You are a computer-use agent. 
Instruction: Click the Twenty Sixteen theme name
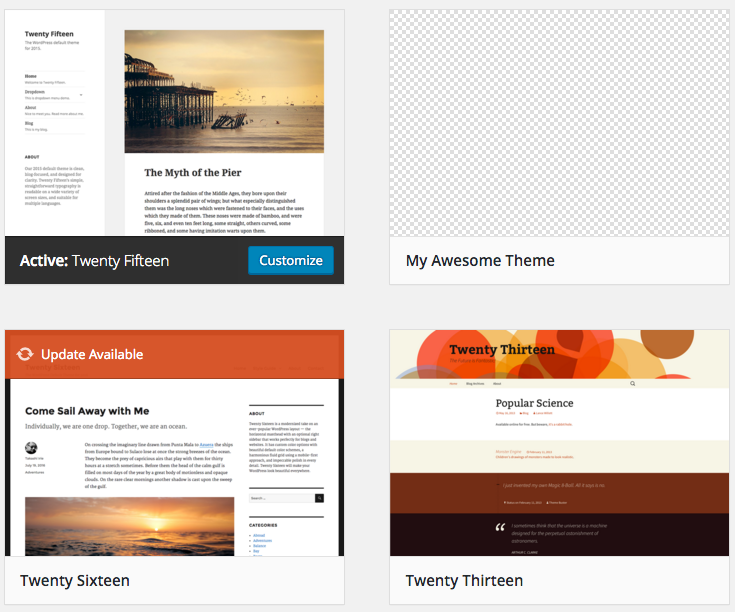pyautogui.click(x=75, y=581)
